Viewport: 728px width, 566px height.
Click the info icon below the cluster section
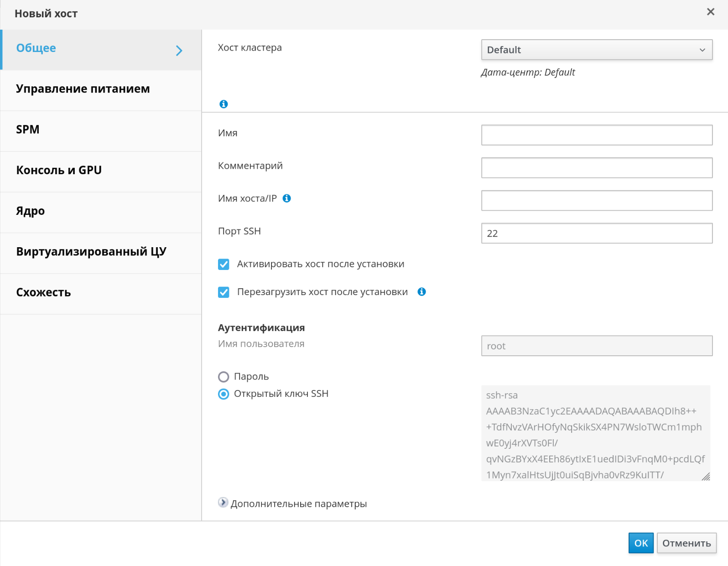point(224,104)
